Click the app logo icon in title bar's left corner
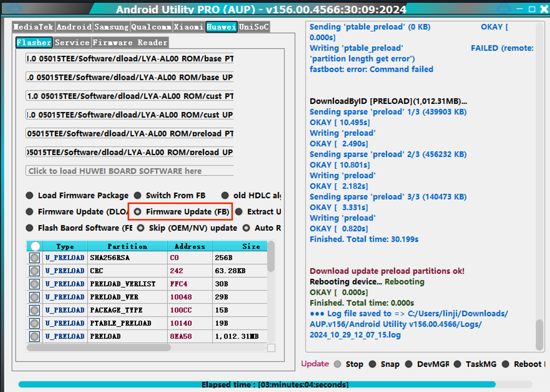Screen dimensions: 550x392 pyautogui.click(x=14, y=8)
